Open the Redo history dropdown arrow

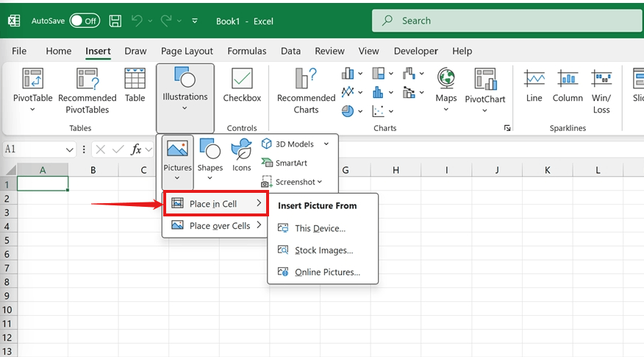[x=179, y=21]
